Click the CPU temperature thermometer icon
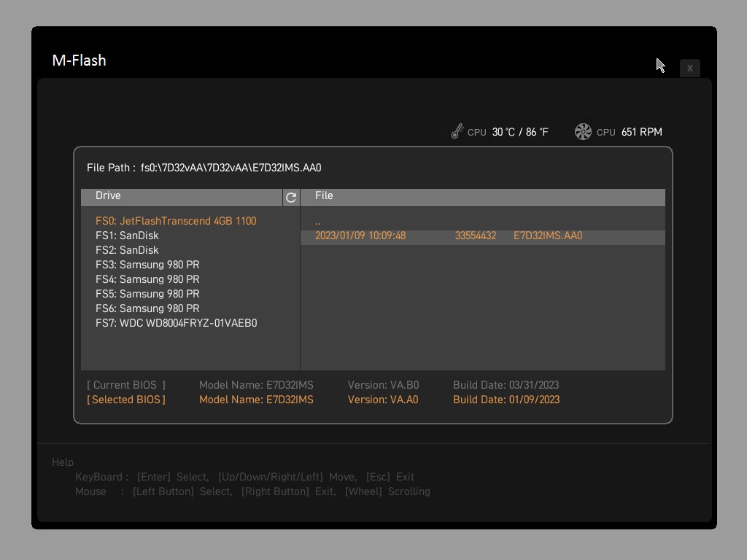Image resolution: width=747 pixels, height=560 pixels. click(x=457, y=131)
